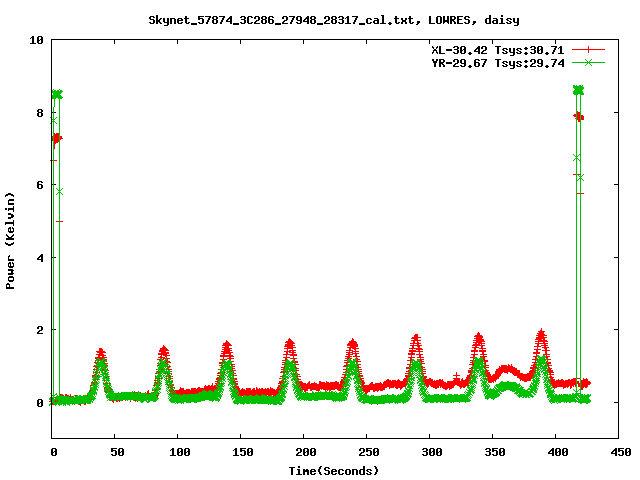
Task: Click the x-axis tick label 150
Action: pyautogui.click(x=243, y=452)
